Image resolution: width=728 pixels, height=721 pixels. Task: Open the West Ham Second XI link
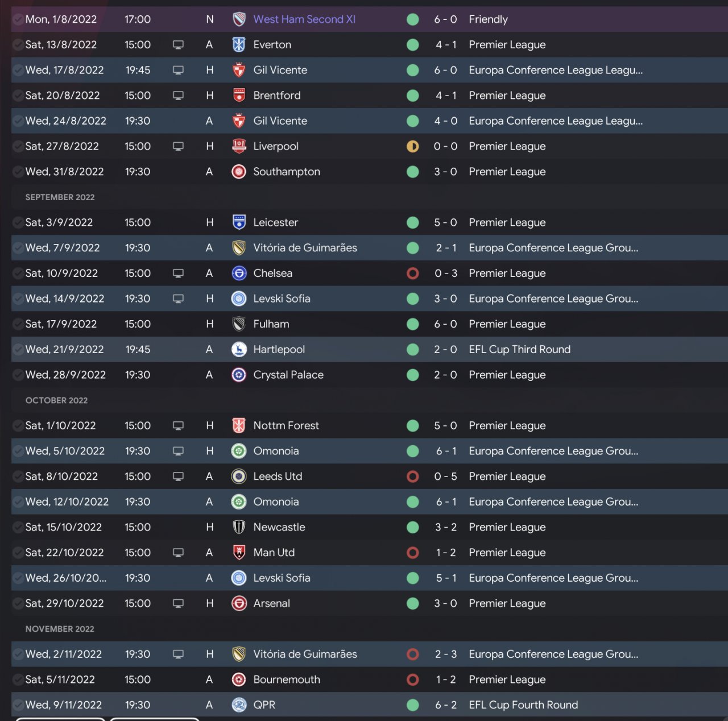pos(304,19)
